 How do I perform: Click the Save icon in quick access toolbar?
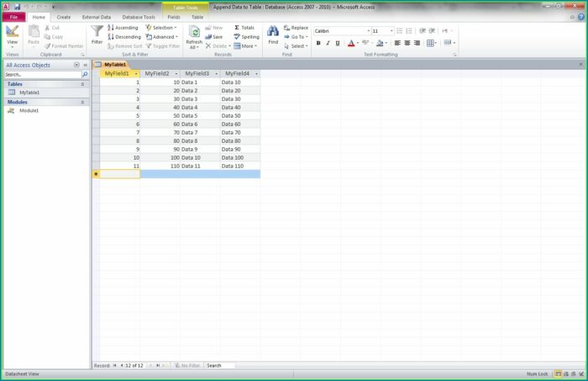(18, 7)
